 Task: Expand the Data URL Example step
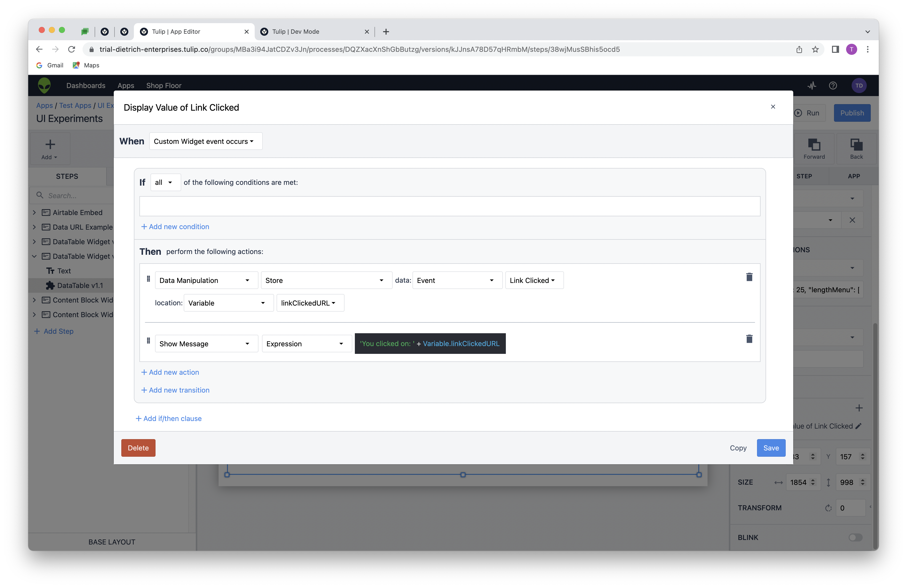click(34, 227)
